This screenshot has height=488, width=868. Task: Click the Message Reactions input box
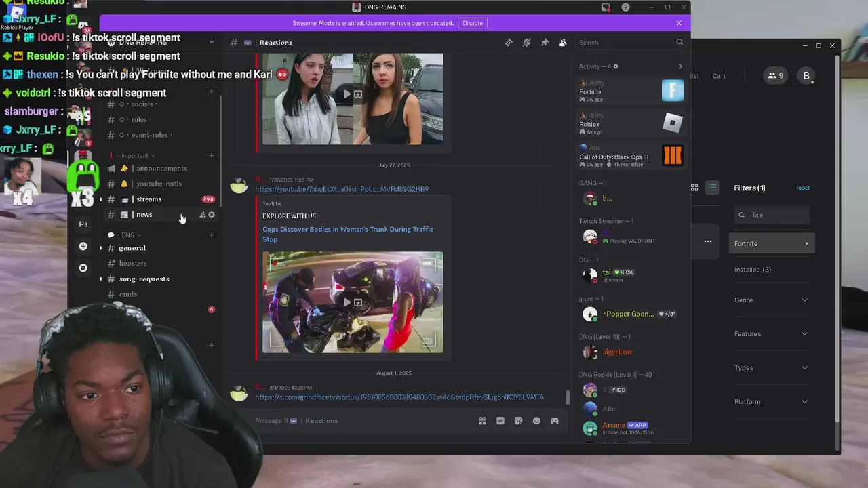coord(363,421)
